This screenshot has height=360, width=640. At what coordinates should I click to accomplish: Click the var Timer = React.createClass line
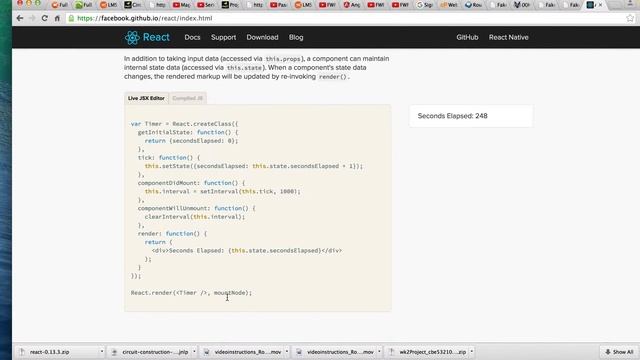coord(184,124)
